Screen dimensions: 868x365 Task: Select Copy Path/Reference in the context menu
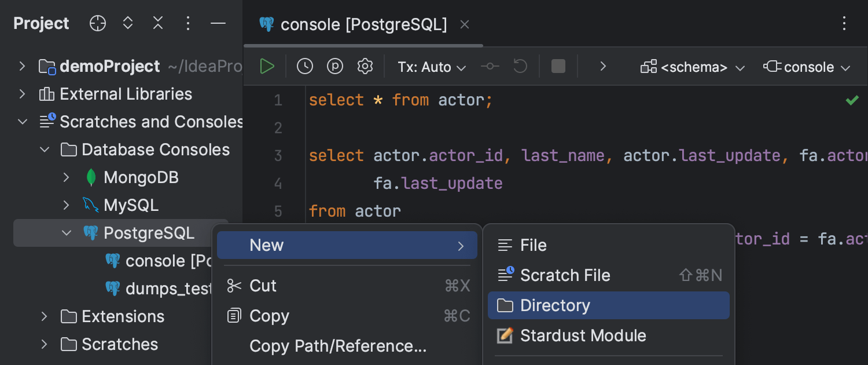(x=337, y=346)
